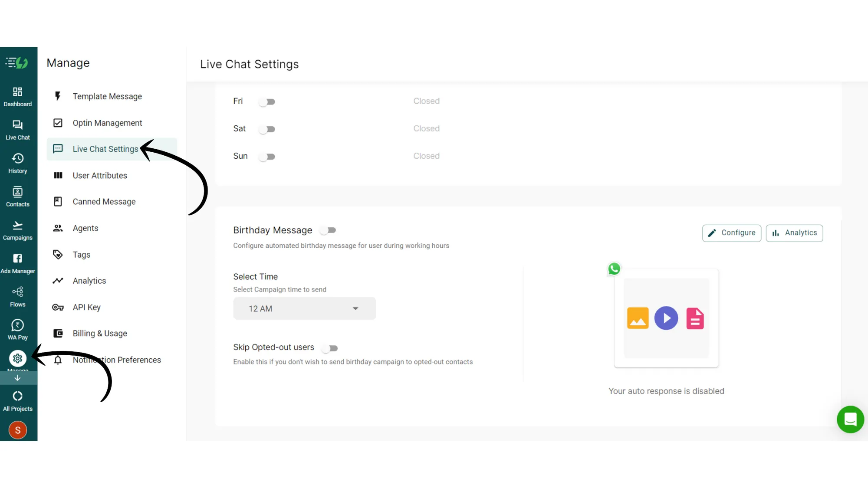The image size is (868, 488).
Task: Toggle Skip Opted-out users on
Action: [330, 347]
